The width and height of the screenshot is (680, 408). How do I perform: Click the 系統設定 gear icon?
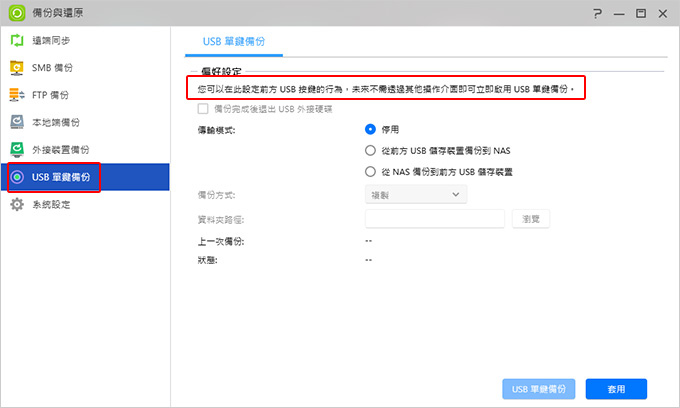point(17,204)
